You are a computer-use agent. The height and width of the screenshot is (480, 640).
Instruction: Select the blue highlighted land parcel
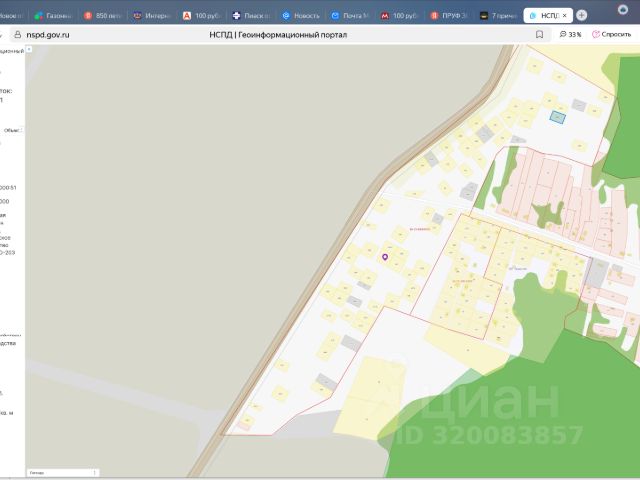click(557, 118)
